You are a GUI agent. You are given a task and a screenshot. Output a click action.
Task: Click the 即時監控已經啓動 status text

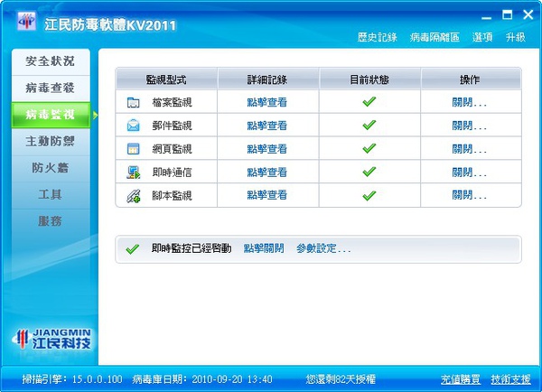[192, 248]
